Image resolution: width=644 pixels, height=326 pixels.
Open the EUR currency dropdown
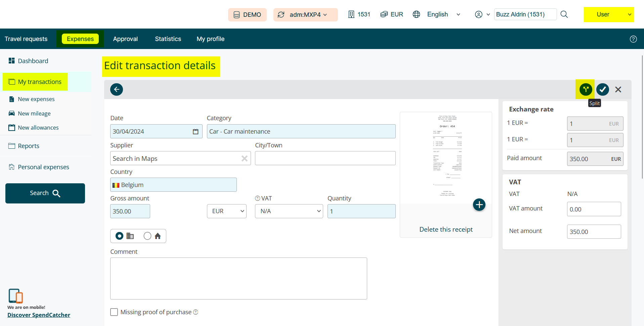point(227,211)
